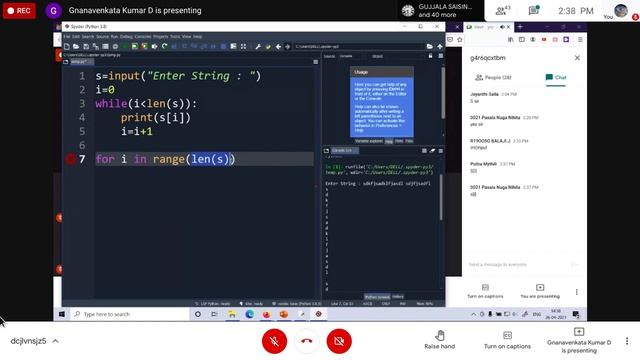Click the Raise hand button
This screenshot has height=360, width=640.
tap(440, 340)
